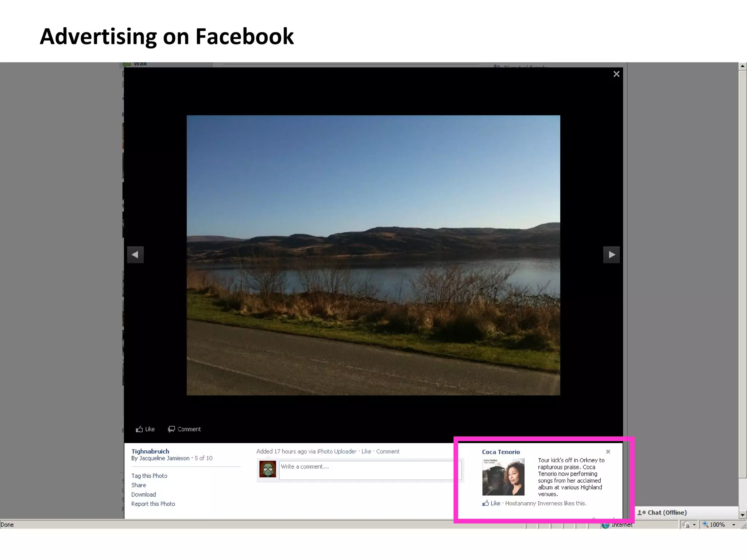Open the Coca Tenorio ad title
This screenshot has height=560, width=747.
[501, 452]
